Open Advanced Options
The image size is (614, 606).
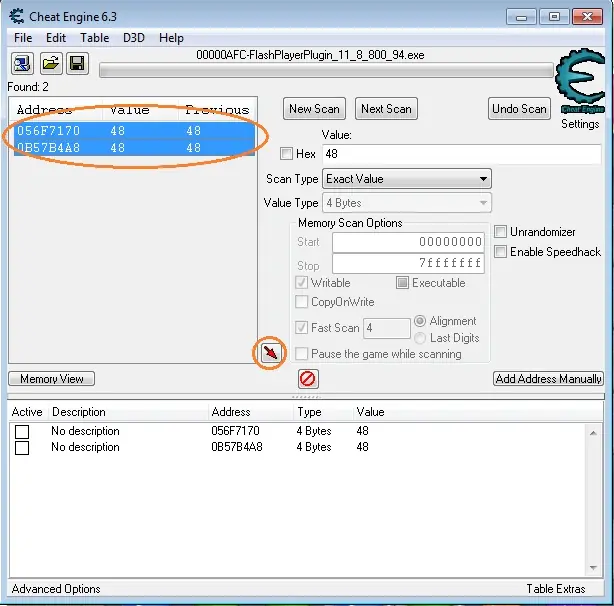coord(56,589)
